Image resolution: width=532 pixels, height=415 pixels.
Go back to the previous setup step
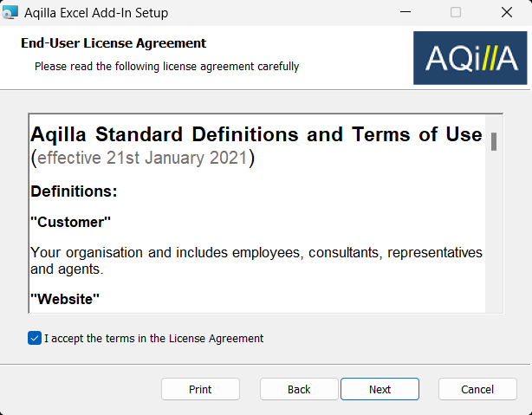(299, 389)
